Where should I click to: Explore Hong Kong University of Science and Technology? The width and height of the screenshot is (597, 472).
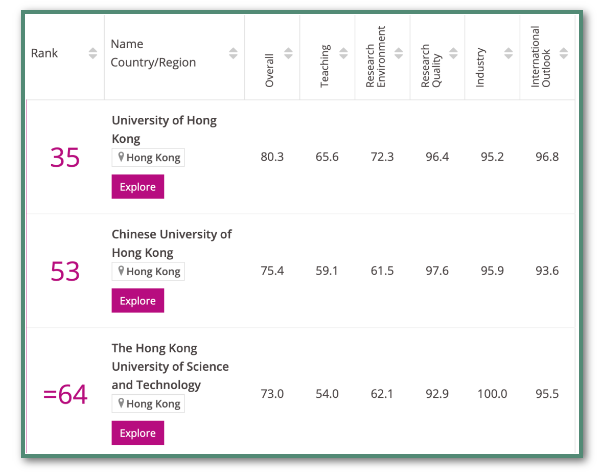138,433
